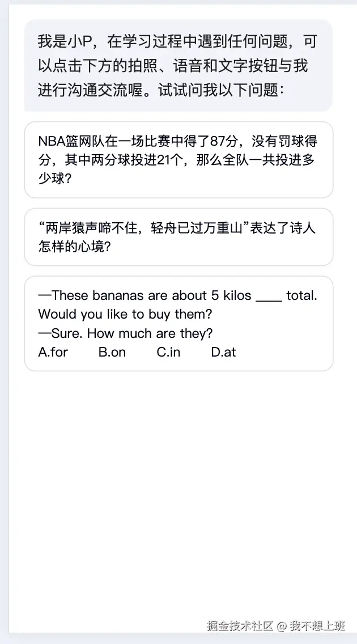Click the blank underline before "total"
The image size is (357, 644).
[x=269, y=296]
